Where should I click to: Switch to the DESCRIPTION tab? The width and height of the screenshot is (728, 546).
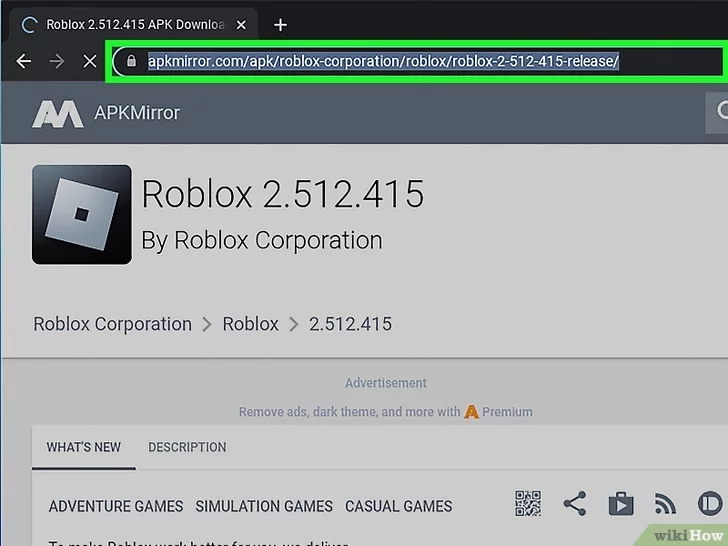click(x=187, y=447)
